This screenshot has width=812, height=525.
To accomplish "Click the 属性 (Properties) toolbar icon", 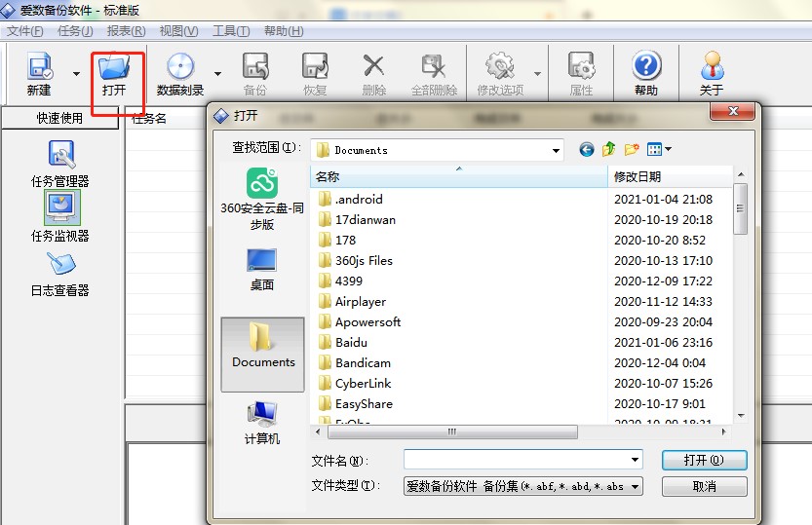I will click(x=581, y=66).
